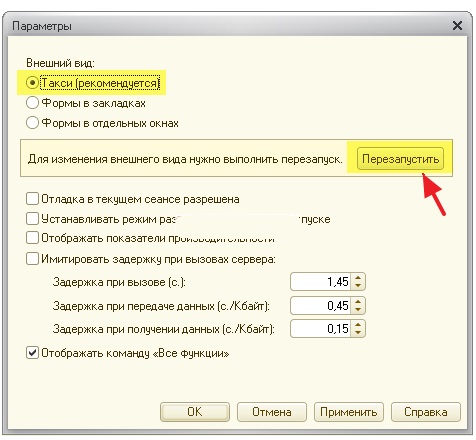Viewport: 476px width, 440px height.
Task: Increase Задержка при получении данных with up arrow
Action: 358,325
